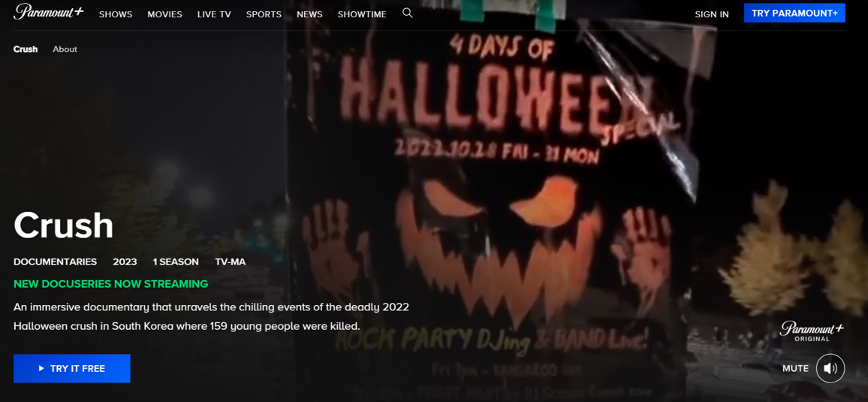
Task: Go to LIVE TV
Action: click(x=214, y=14)
